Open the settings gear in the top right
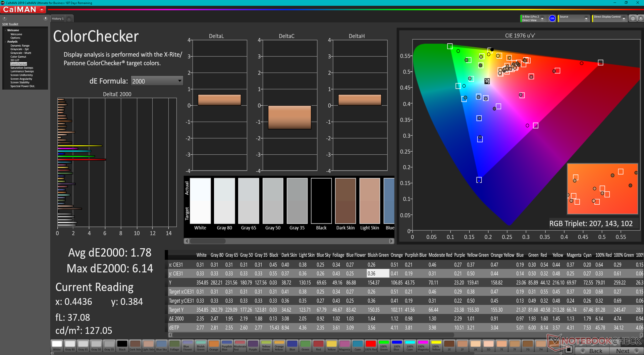Image resolution: width=644 pixels, height=355 pixels. pyautogui.click(x=633, y=18)
